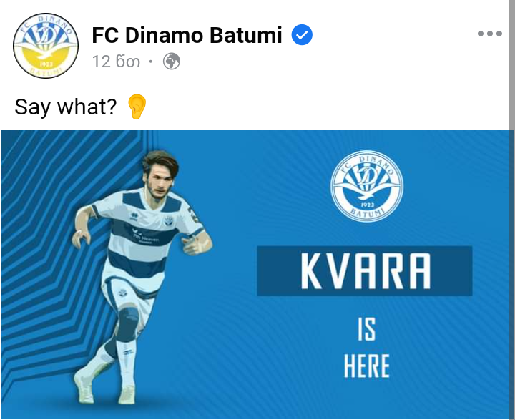Select the "Say what?" post text
The width and height of the screenshot is (515, 420).
[x=66, y=107]
